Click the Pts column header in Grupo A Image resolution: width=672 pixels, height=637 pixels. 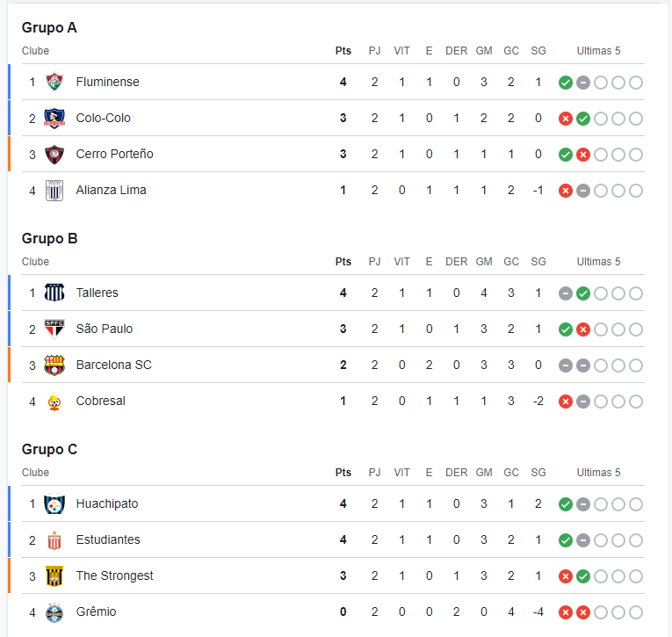click(x=343, y=51)
